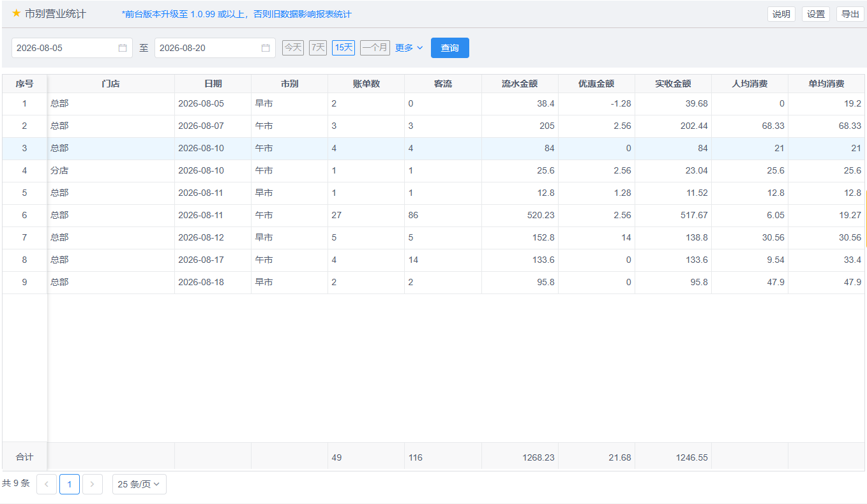Viewport: 867px width, 504px height.
Task: Click the total 1246.55 in 合计 row
Action: [691, 457]
